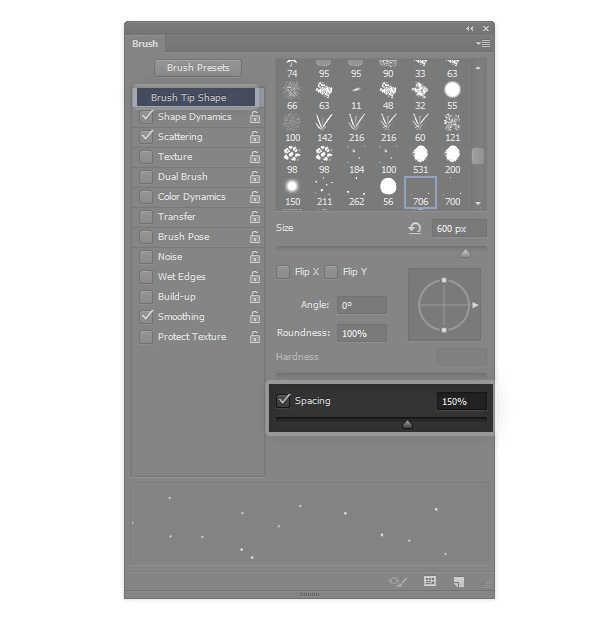
Task: Select the Brush Tip Shape section
Action: [196, 97]
